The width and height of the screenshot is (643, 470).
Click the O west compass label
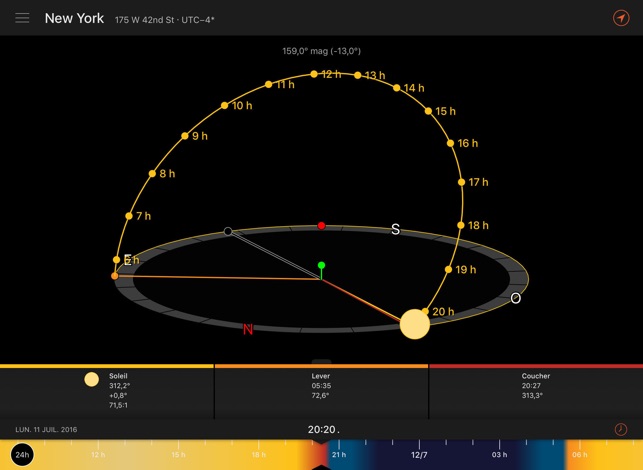515,298
